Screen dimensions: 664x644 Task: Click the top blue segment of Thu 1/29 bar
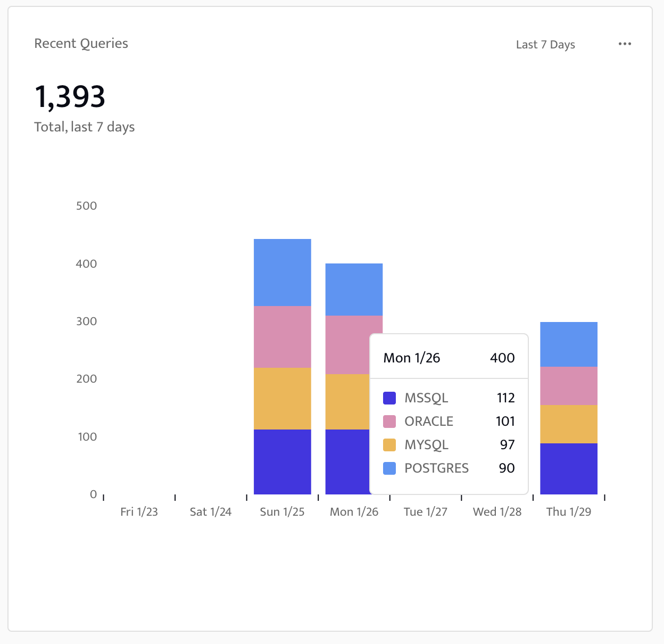click(568, 344)
